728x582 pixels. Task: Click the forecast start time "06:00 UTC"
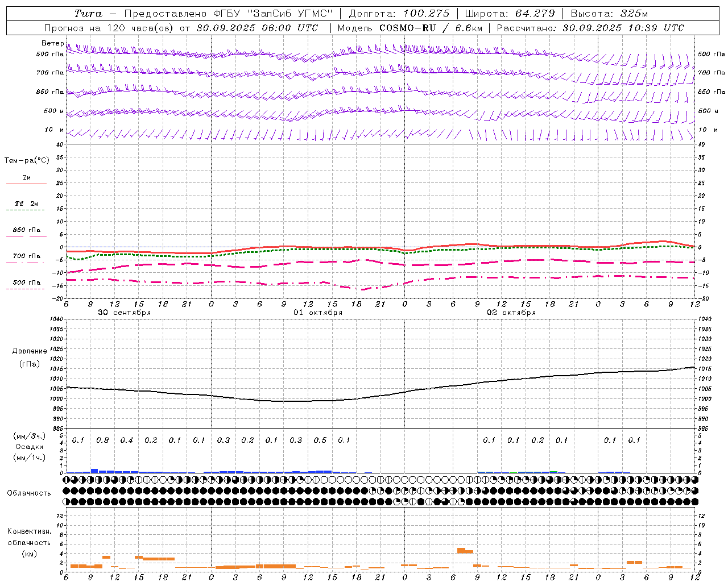(x=289, y=28)
